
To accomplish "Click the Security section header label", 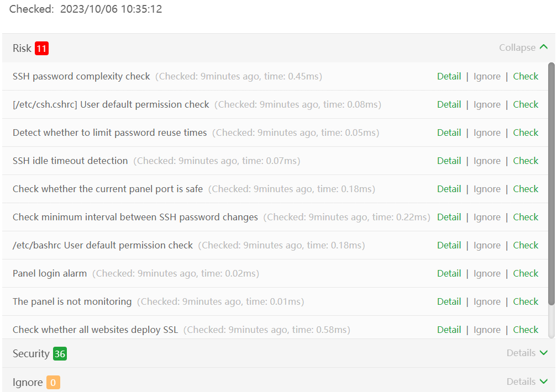I will point(31,353).
